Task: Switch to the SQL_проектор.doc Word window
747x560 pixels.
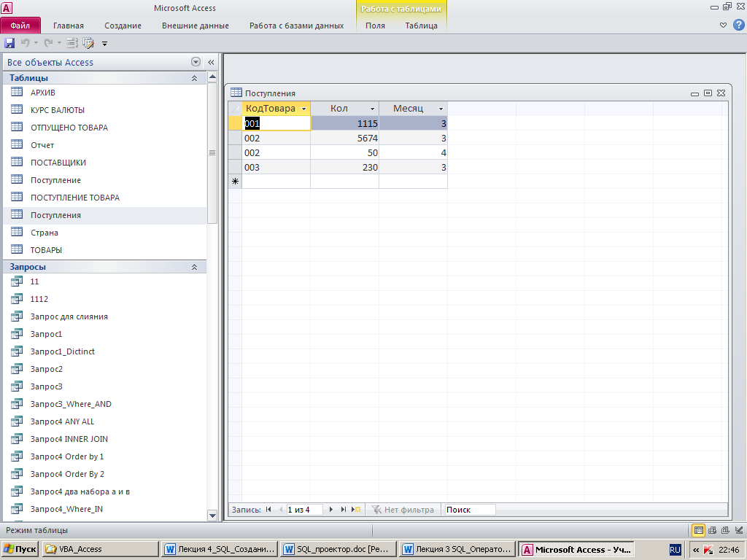Action: coord(338,549)
